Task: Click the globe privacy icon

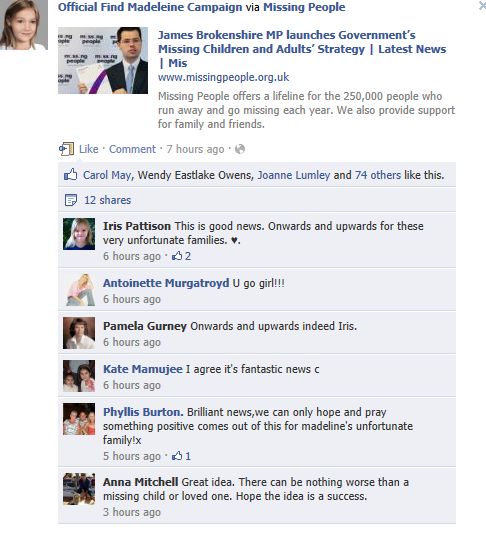Action: click(x=240, y=149)
